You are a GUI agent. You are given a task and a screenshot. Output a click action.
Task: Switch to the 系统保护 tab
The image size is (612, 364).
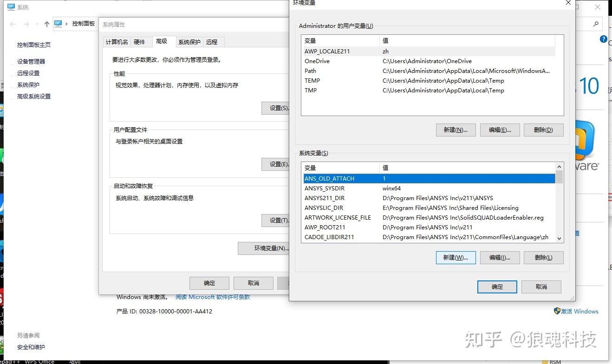(189, 42)
